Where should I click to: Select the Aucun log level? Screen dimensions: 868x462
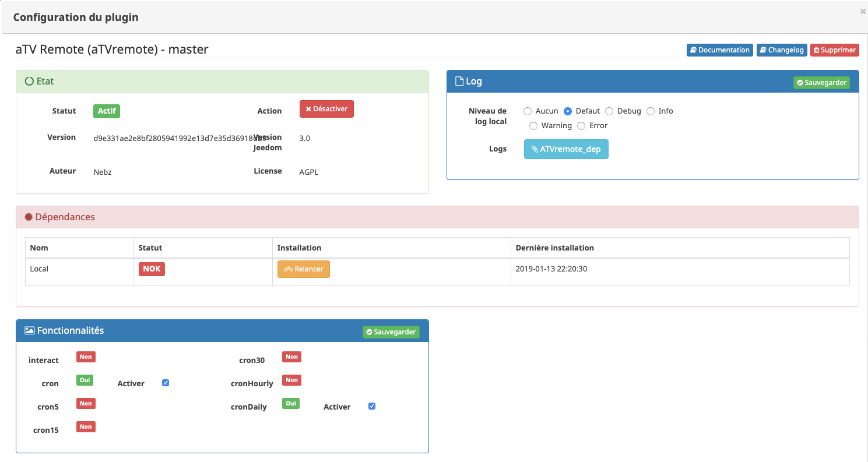528,111
